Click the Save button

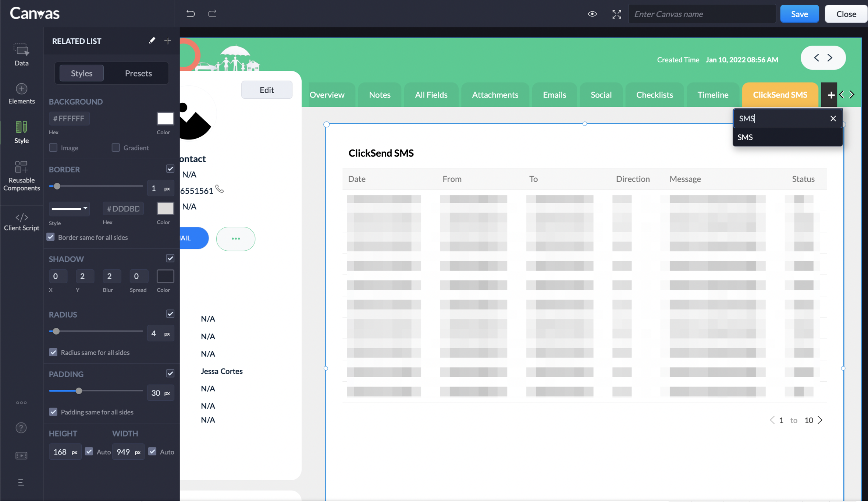pyautogui.click(x=800, y=14)
